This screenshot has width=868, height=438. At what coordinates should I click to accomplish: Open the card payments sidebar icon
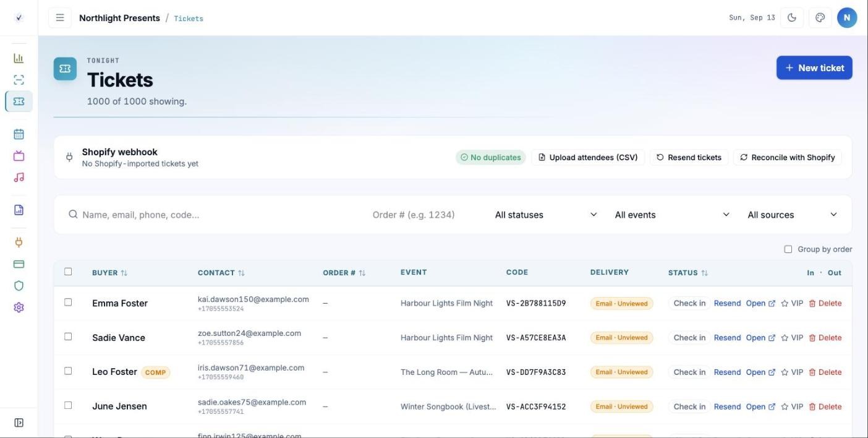[x=19, y=264]
